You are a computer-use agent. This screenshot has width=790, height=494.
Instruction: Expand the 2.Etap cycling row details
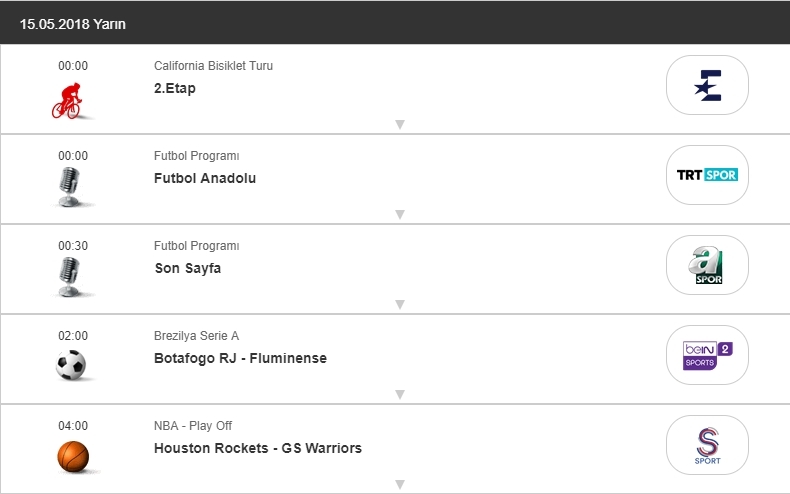399,125
